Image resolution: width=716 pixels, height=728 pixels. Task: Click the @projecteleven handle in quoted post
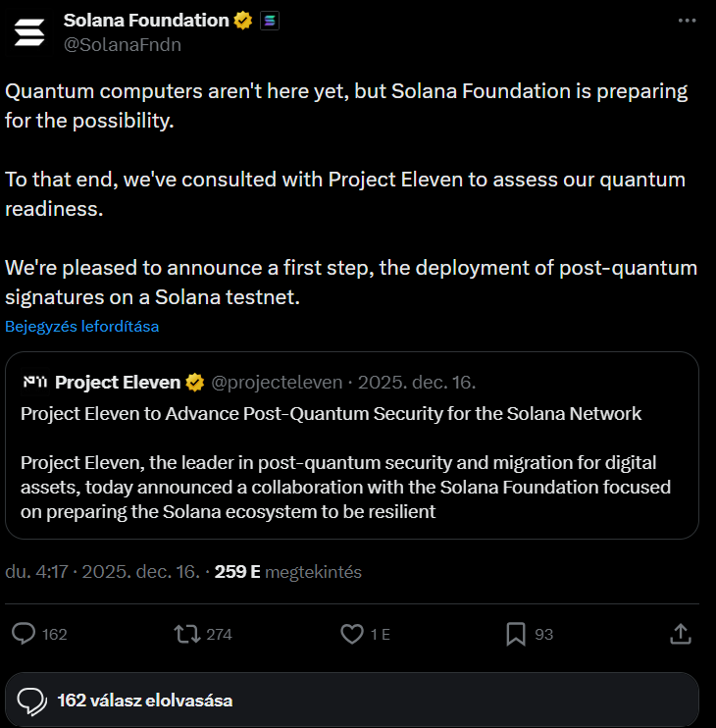coord(278,382)
